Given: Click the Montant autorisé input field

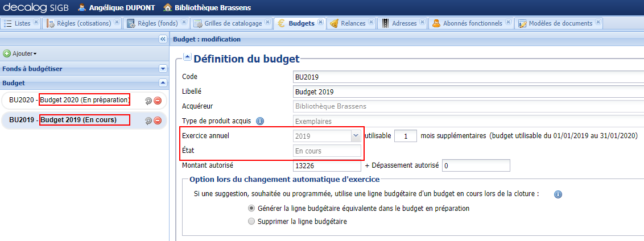Looking at the screenshot, I should click(327, 165).
